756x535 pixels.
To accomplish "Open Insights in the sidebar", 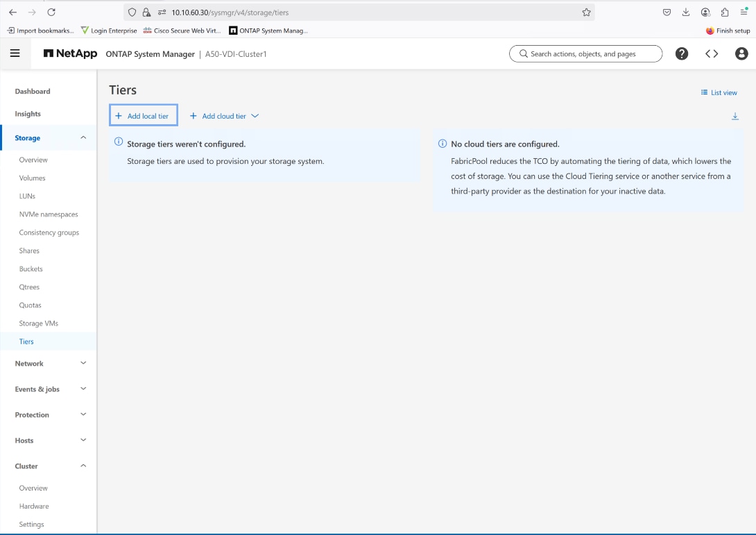I will click(28, 114).
